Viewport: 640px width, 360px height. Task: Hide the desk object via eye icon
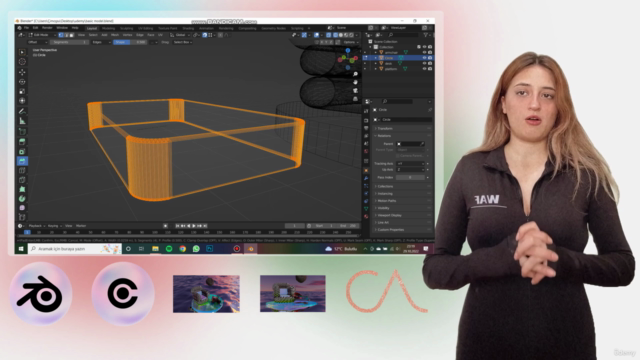pyautogui.click(x=424, y=63)
